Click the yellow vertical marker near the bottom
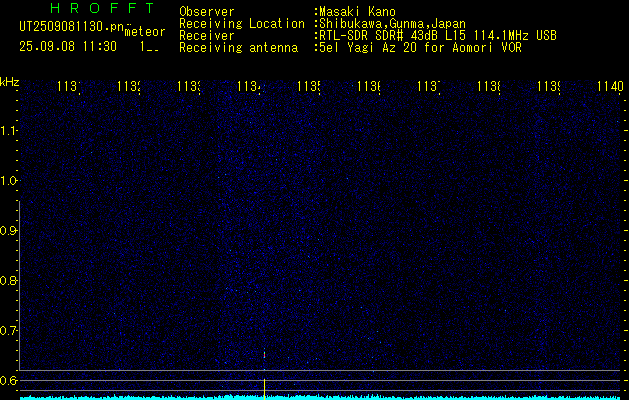 [264, 388]
